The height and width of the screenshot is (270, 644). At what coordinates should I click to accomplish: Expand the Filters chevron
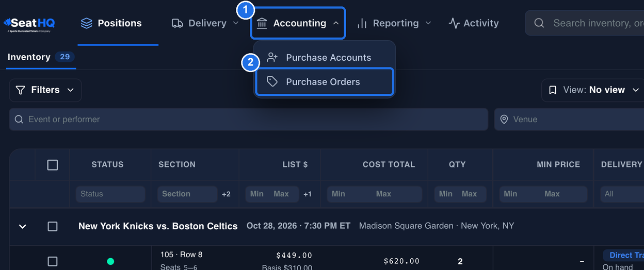[71, 90]
